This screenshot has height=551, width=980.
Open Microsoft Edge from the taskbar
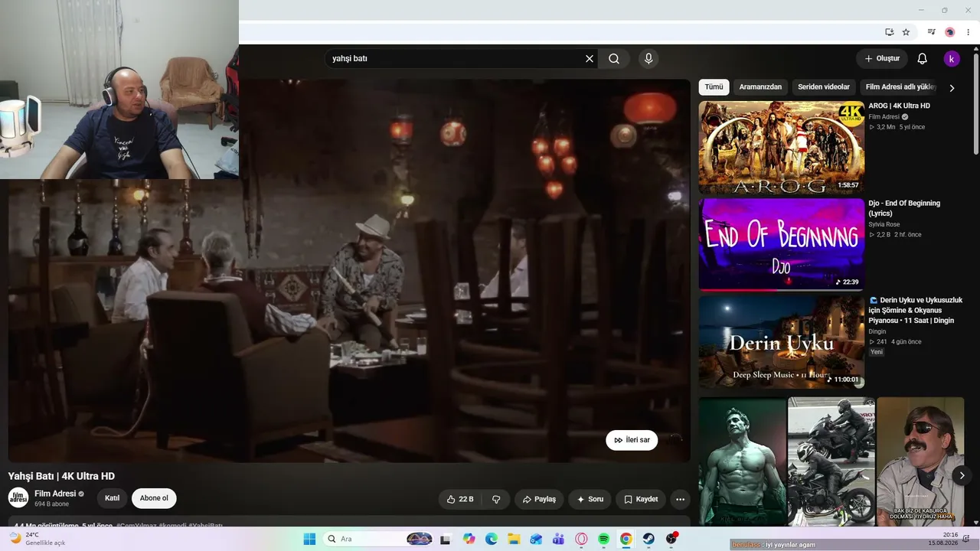click(x=492, y=539)
